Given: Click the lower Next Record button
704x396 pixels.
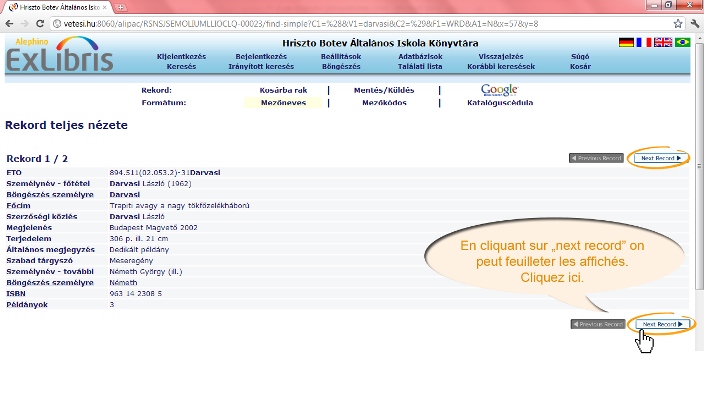Looking at the screenshot, I should tap(662, 324).
